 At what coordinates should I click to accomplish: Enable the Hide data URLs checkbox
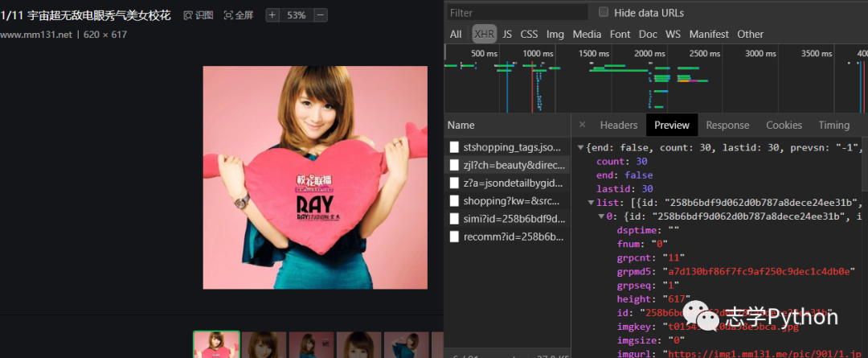click(604, 12)
